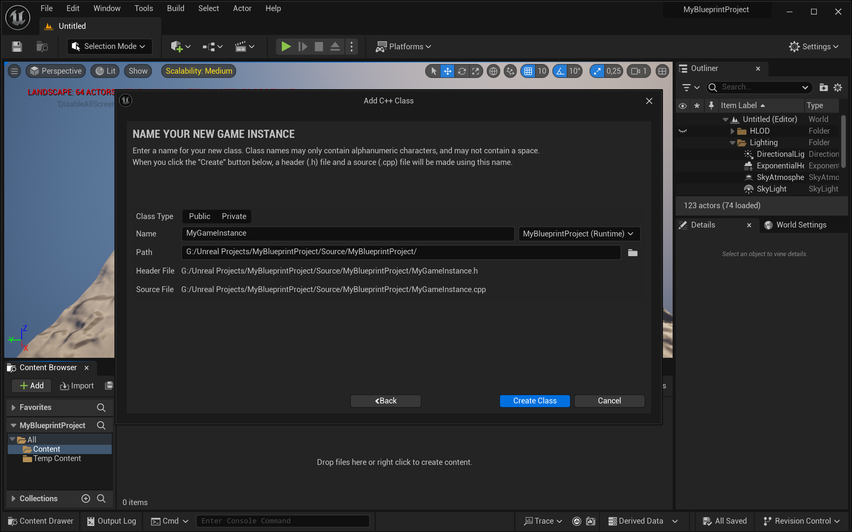Toggle grid snapping in viewport
Viewport: 852px width, 532px height.
tap(528, 71)
